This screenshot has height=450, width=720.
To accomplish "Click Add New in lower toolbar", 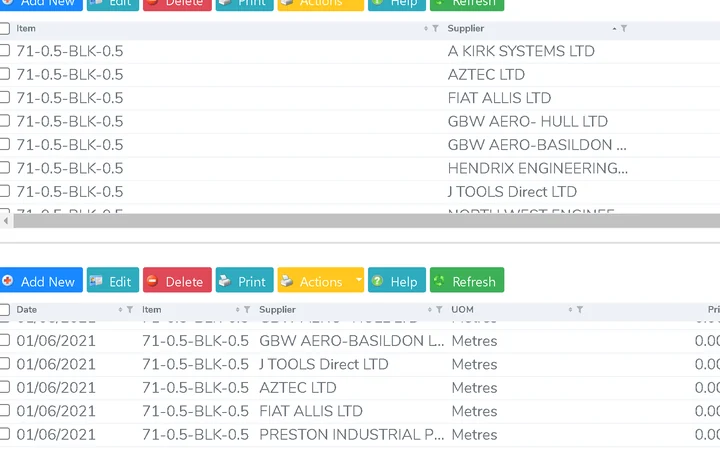I will tap(41, 280).
